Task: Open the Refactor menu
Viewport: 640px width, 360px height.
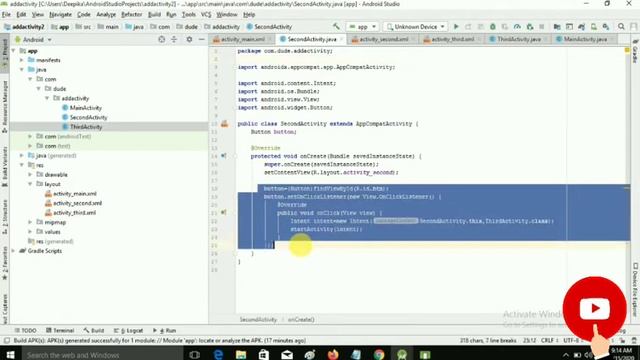Action: coord(131,14)
